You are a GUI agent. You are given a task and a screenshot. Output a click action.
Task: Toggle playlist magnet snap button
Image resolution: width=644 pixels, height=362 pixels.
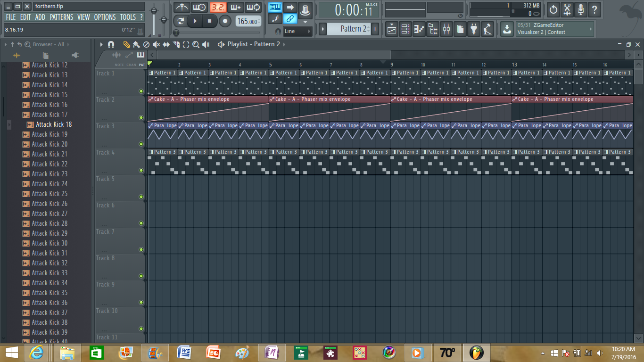pyautogui.click(x=111, y=44)
